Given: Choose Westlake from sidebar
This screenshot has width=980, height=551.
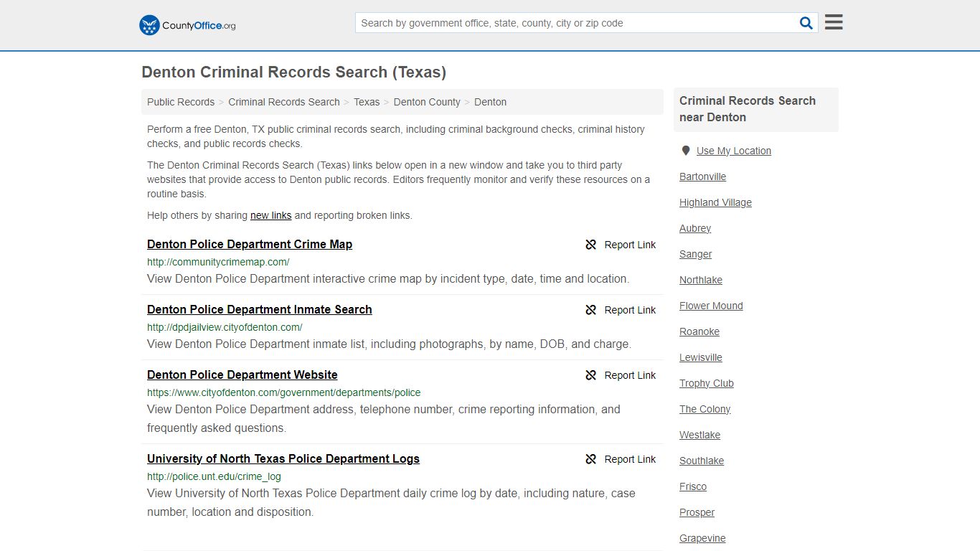Looking at the screenshot, I should click(x=700, y=435).
